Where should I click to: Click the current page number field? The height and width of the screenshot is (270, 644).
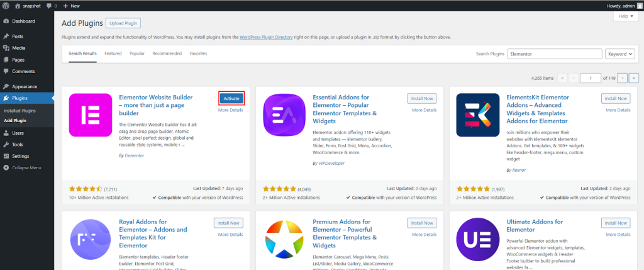pos(591,78)
